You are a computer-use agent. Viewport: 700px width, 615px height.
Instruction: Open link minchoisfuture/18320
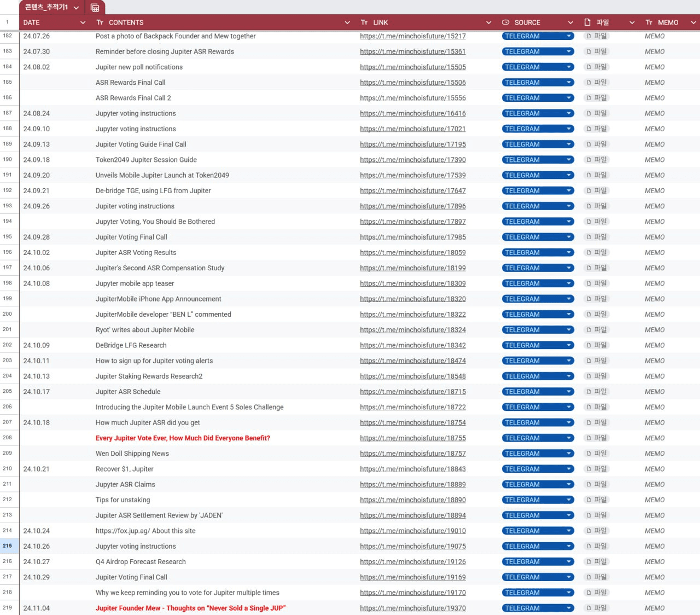coord(413,299)
